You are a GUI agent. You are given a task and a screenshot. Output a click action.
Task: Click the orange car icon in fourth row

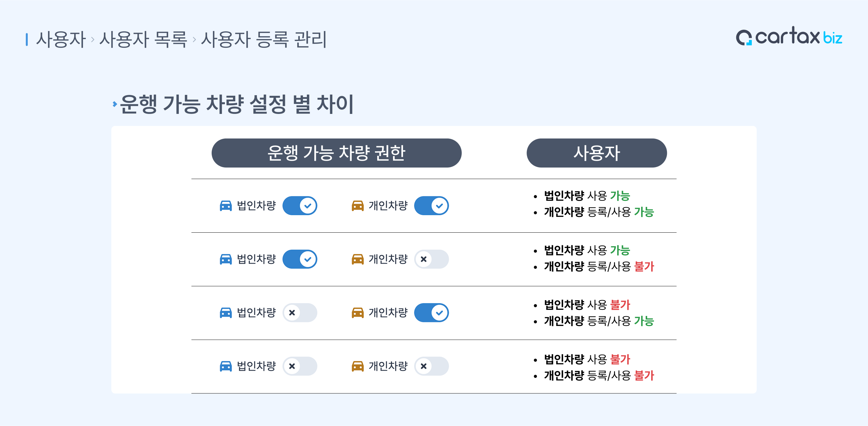click(x=358, y=366)
